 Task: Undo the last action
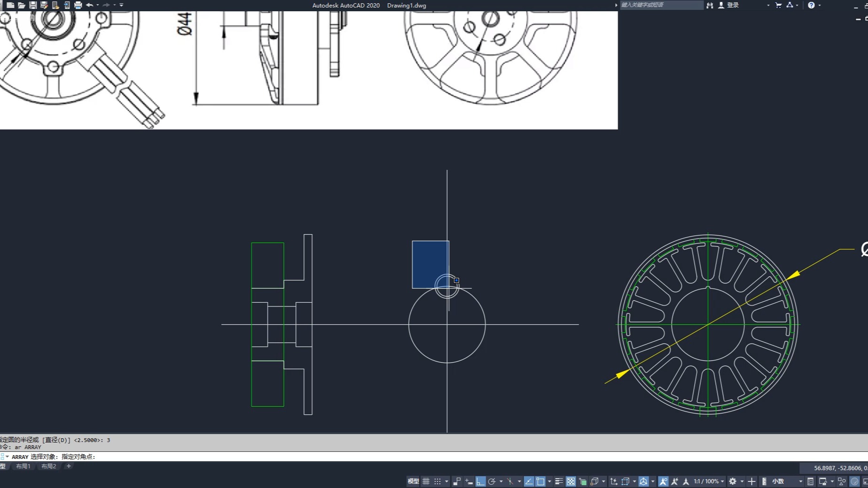point(89,5)
